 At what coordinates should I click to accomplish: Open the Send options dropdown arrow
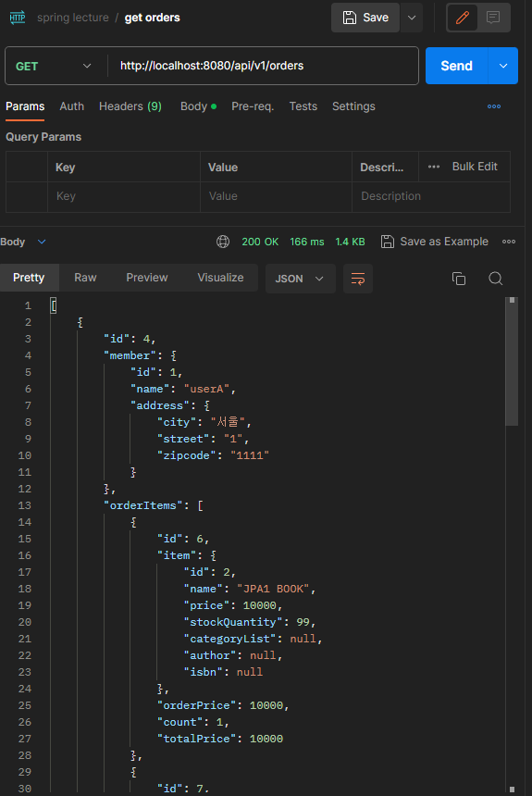pyautogui.click(x=503, y=66)
